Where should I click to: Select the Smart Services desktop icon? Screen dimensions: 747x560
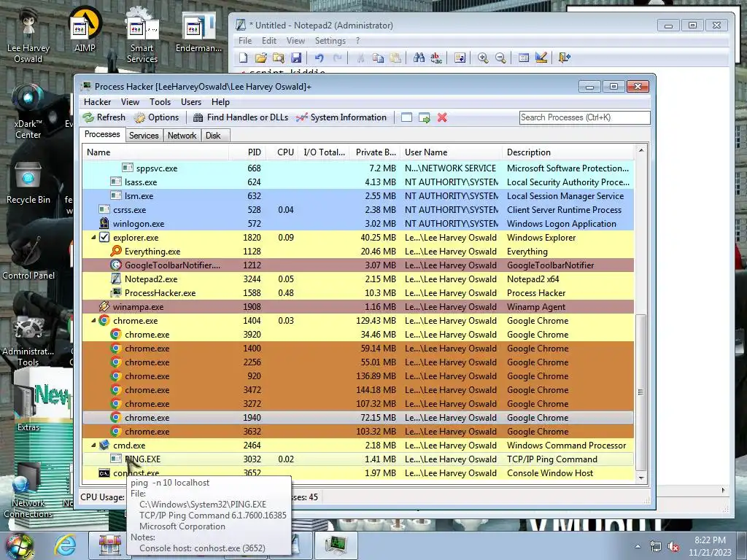pos(142,36)
